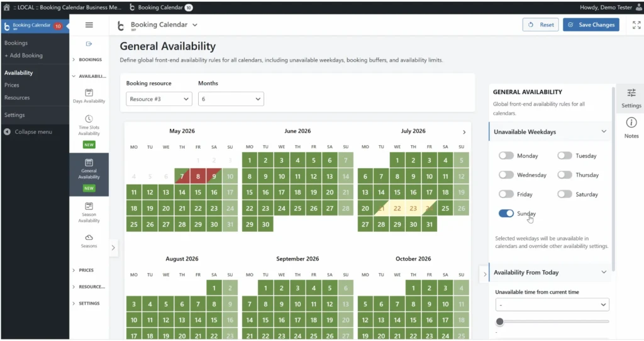The image size is (644, 341).
Task: Click the Save Changes button
Action: pyautogui.click(x=591, y=24)
